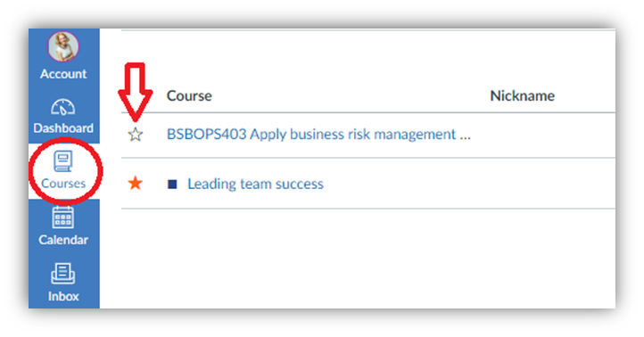The height and width of the screenshot is (337, 644).
Task: Open the Leading team success course
Action: coord(255,184)
